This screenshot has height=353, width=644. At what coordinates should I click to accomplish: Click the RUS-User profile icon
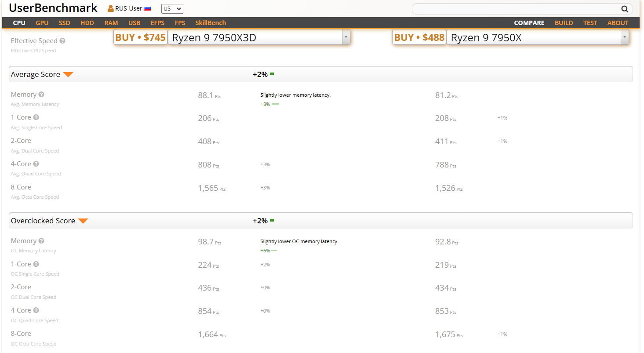pos(111,8)
